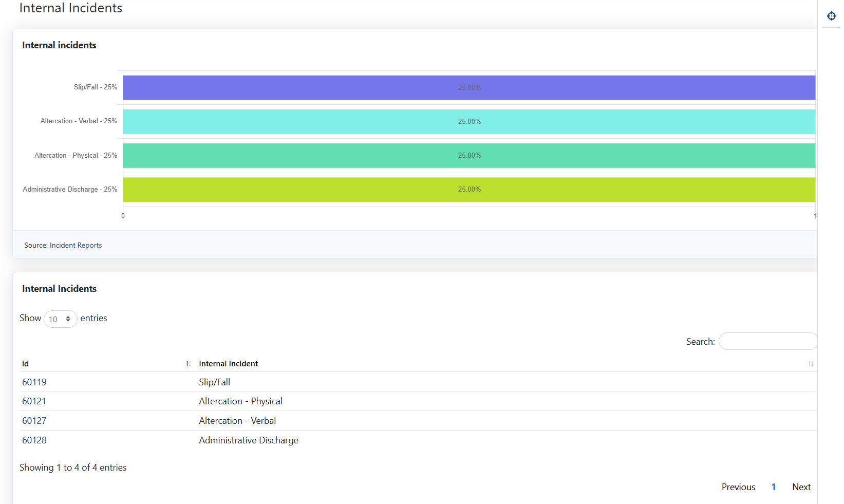
Task: Select page 1 in pagination
Action: point(773,487)
